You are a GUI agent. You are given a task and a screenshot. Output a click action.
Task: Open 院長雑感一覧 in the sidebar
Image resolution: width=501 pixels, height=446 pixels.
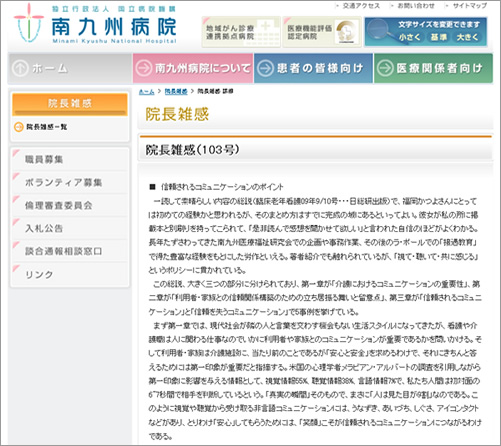tap(47, 127)
